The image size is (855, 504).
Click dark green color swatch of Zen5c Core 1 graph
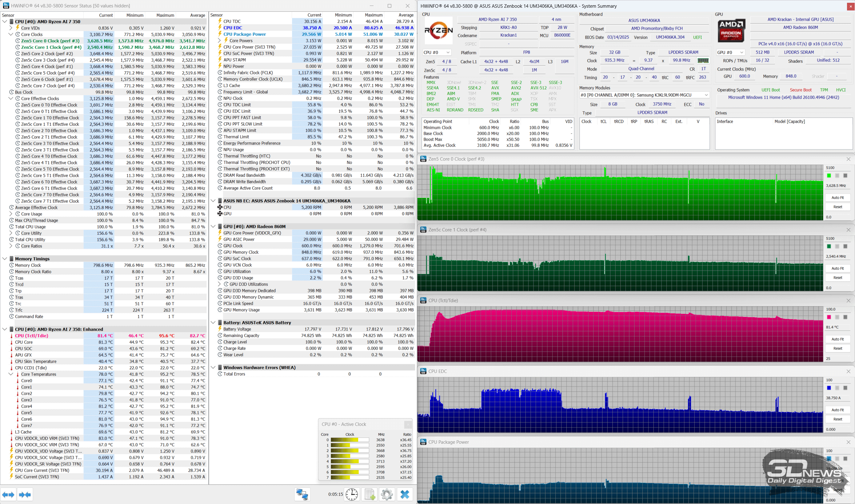click(x=829, y=246)
